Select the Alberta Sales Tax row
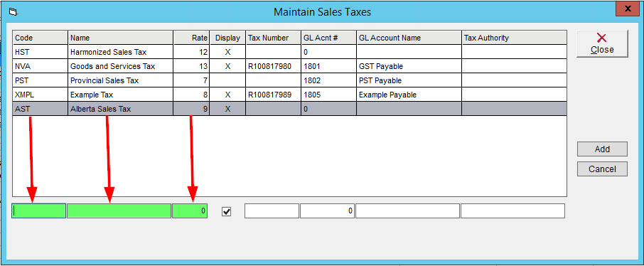The height and width of the screenshot is (266, 644). pyautogui.click(x=289, y=109)
